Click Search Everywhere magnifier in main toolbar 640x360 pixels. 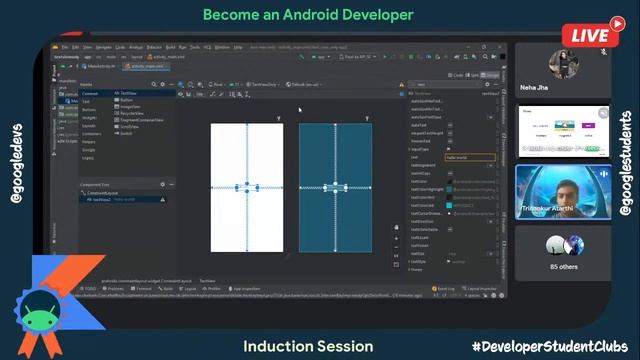tap(485, 57)
